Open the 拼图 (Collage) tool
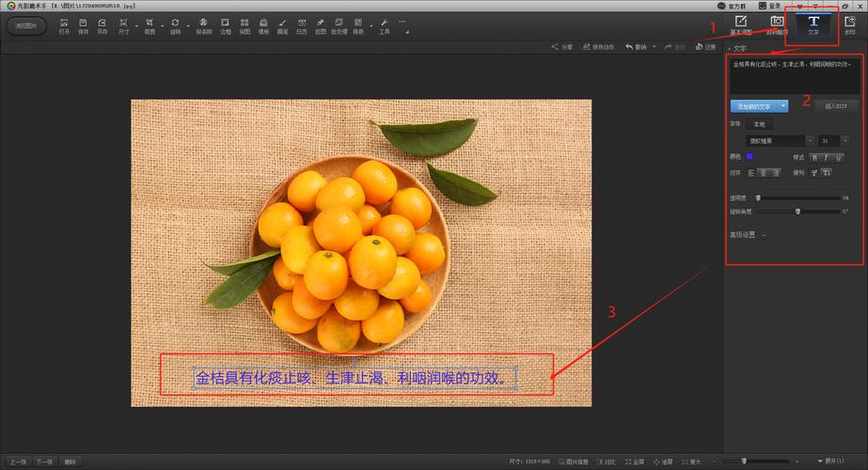Viewport: 868px width, 470px height. (x=245, y=25)
